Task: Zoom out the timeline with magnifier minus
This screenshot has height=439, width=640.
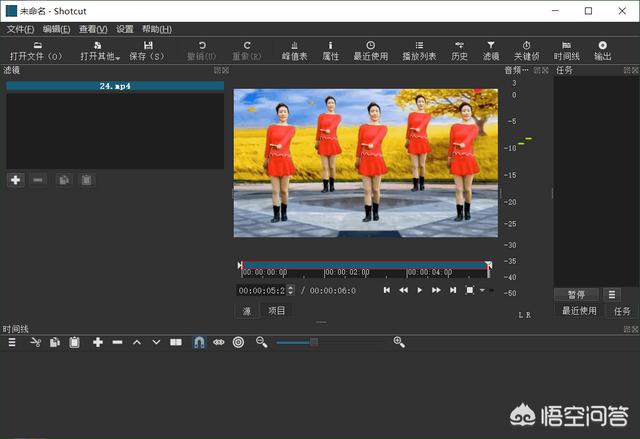Action: pos(261,342)
